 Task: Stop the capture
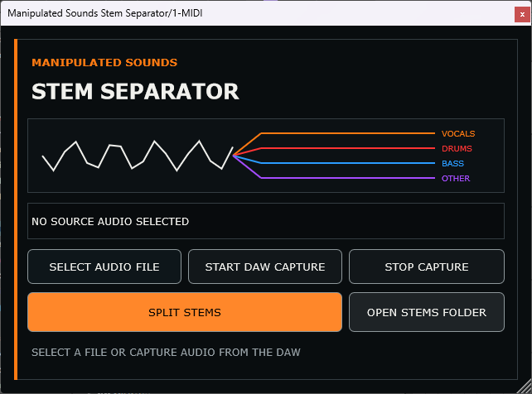tap(427, 267)
